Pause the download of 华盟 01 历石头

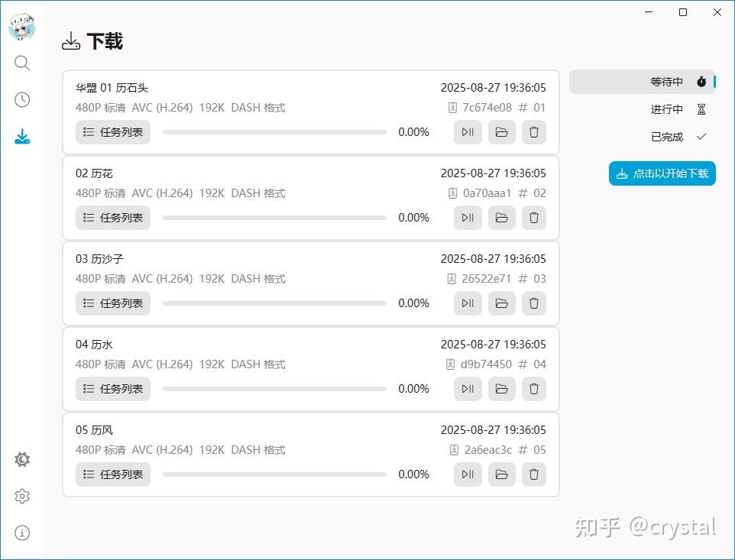coord(467,131)
